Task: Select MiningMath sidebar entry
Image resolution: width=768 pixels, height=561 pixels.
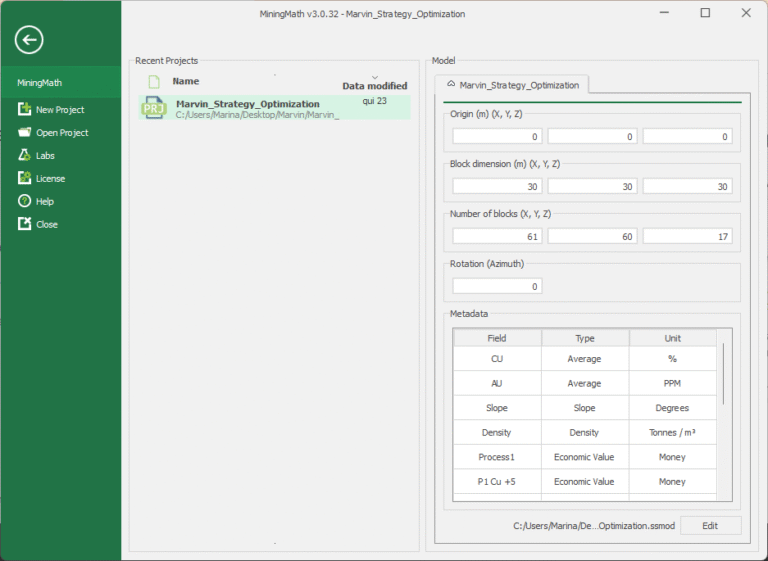Action: pyautogui.click(x=61, y=83)
